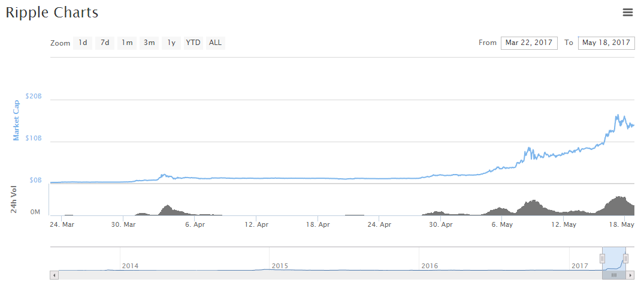This screenshot has height=288, width=644.
Task: Edit the To date field
Action: click(x=606, y=43)
